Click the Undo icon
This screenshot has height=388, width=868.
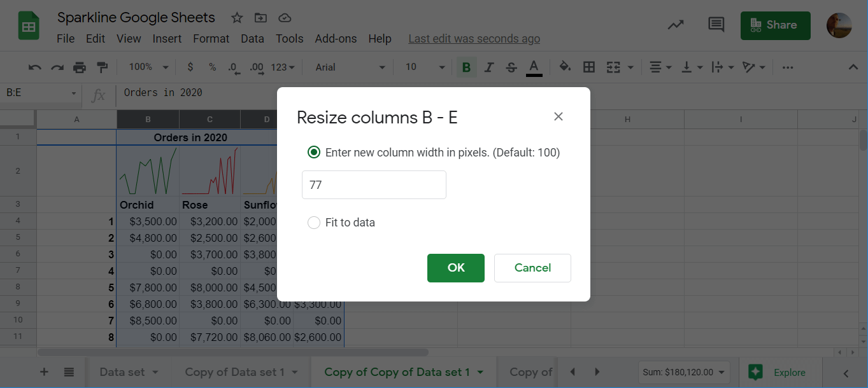[34, 67]
